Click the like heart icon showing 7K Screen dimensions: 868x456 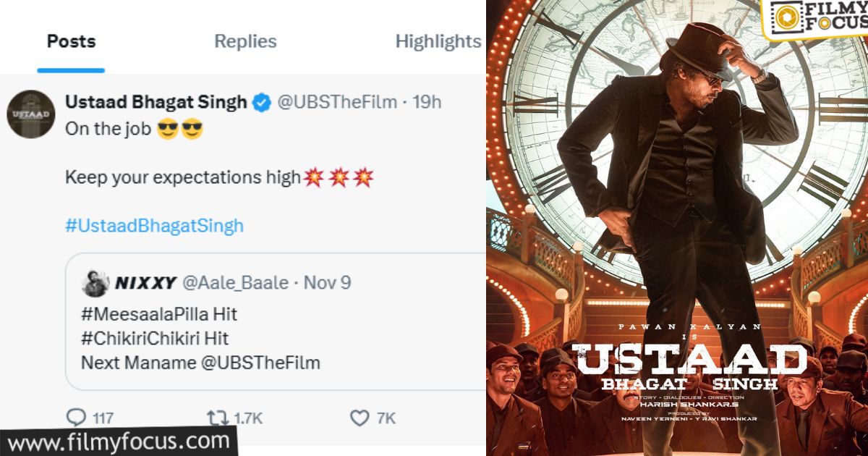tap(359, 417)
